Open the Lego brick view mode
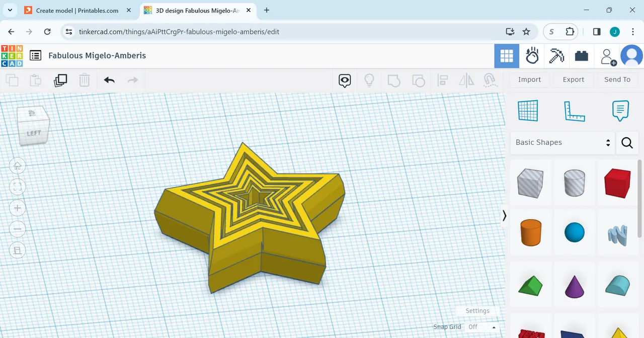Screen dimensions: 644x338 click(581, 56)
